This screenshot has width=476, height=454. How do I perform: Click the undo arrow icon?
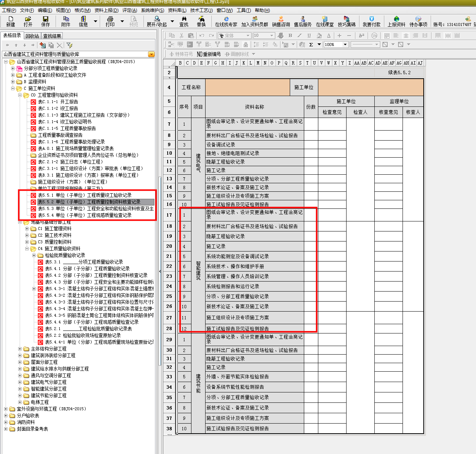click(201, 35)
